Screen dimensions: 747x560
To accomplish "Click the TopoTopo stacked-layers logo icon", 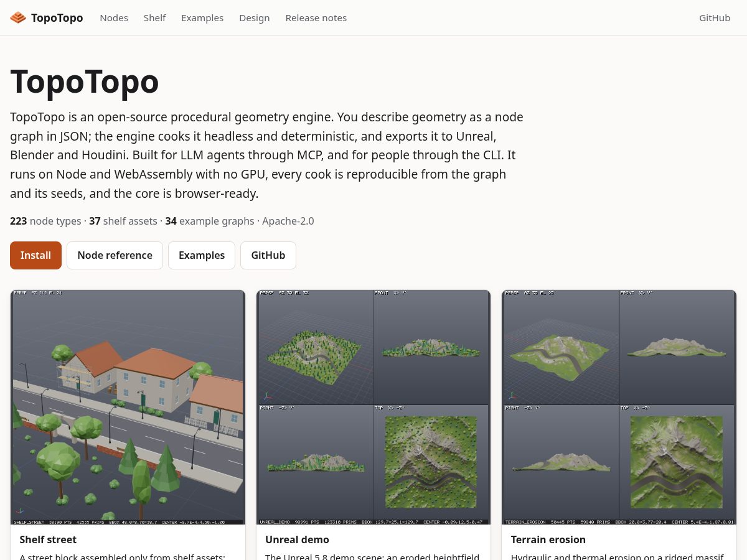I will [x=18, y=18].
